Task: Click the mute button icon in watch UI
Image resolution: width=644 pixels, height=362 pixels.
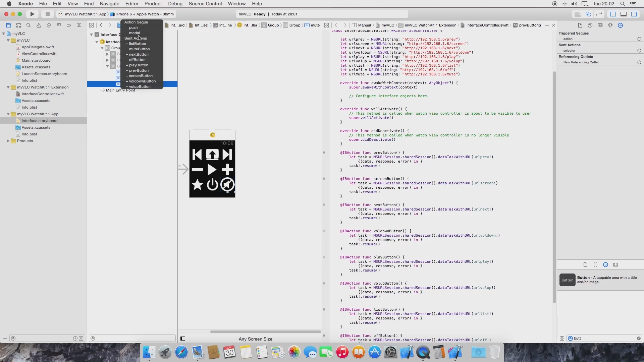Action: tap(227, 185)
